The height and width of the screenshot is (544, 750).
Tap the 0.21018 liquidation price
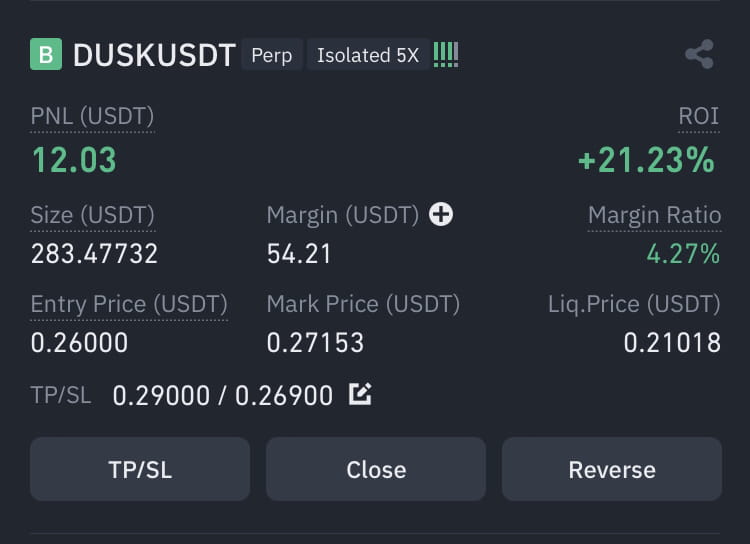tap(672, 343)
